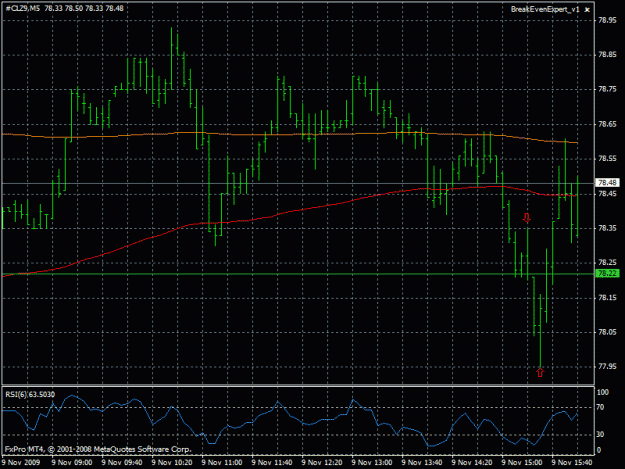Click the 78.85 price scale value

coord(607,55)
